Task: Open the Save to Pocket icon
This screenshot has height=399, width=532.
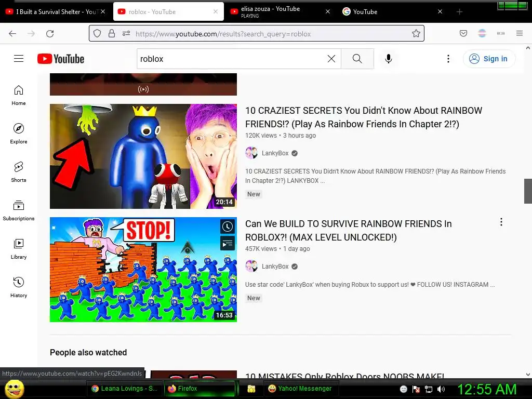Action: (x=463, y=33)
